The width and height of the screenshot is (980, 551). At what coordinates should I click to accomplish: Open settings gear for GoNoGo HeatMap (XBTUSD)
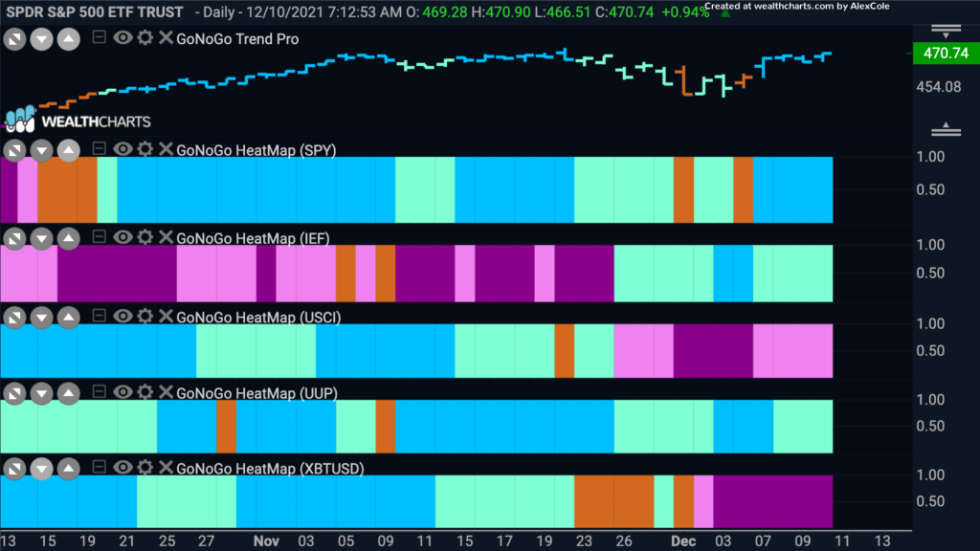tap(145, 467)
